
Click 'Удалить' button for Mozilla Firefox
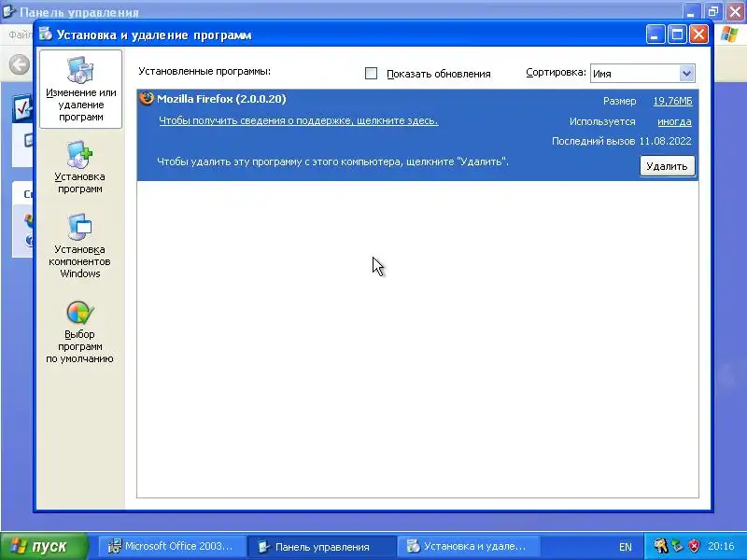(667, 166)
